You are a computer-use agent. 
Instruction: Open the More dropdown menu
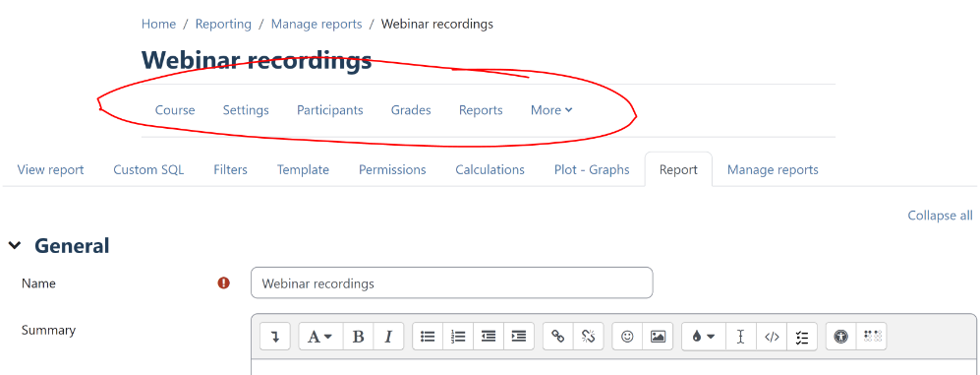point(551,110)
